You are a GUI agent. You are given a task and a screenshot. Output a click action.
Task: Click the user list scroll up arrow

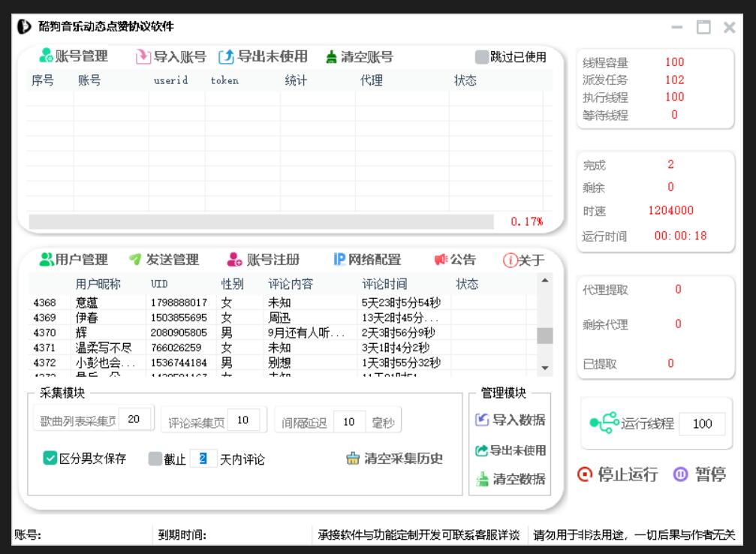545,281
